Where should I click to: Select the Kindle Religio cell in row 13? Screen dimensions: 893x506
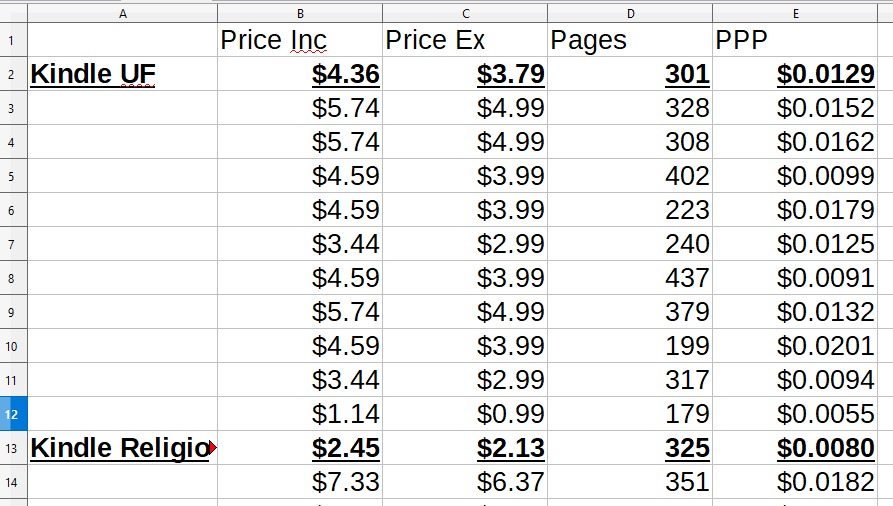point(122,448)
